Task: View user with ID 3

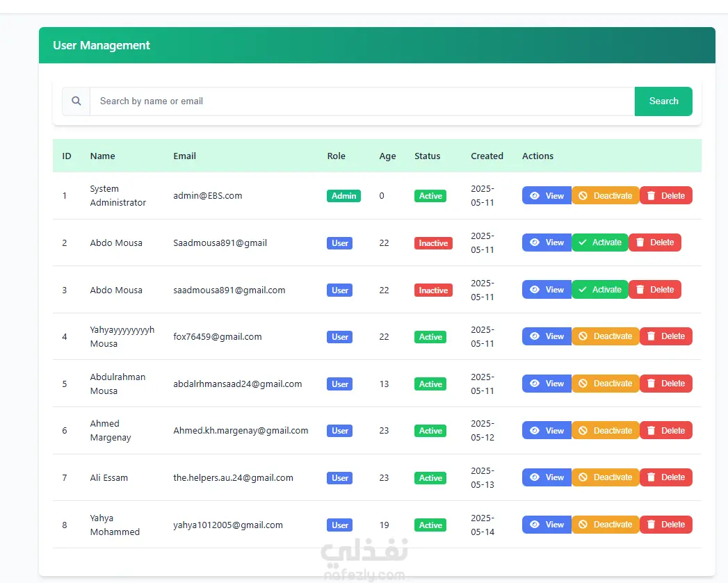Action: [547, 290]
